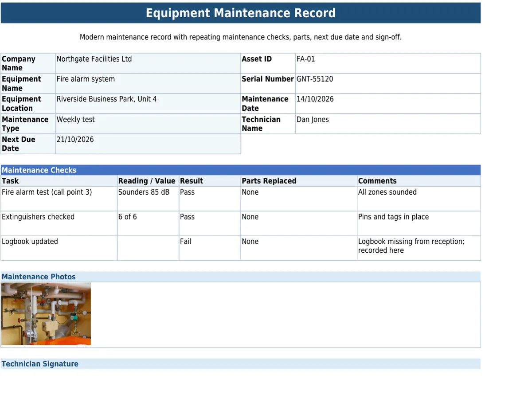Screen dimensions: 532x399
Task: Select the Next Due Date value 21/10/2026
Action: tap(148, 144)
